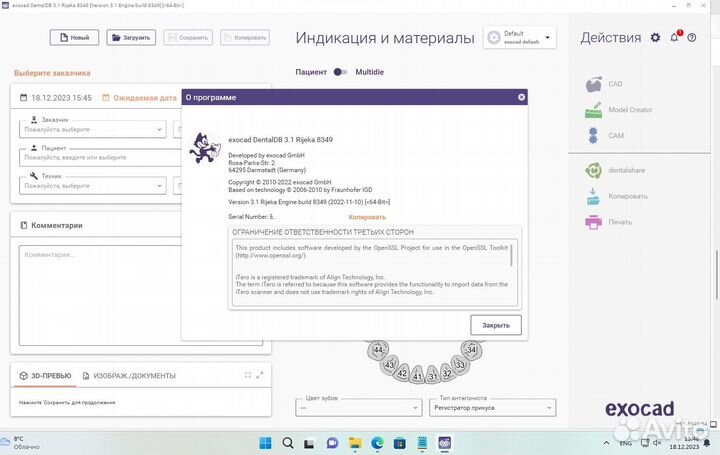Screen dimensions: 720x455
Task: Click the Закрыть button in the dialog
Action: [x=496, y=325]
